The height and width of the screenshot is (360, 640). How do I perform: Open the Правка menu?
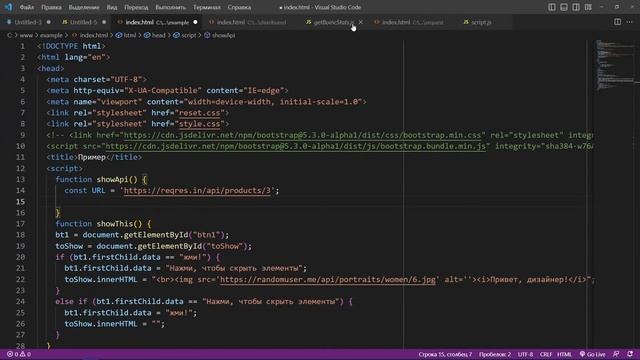[51, 7]
